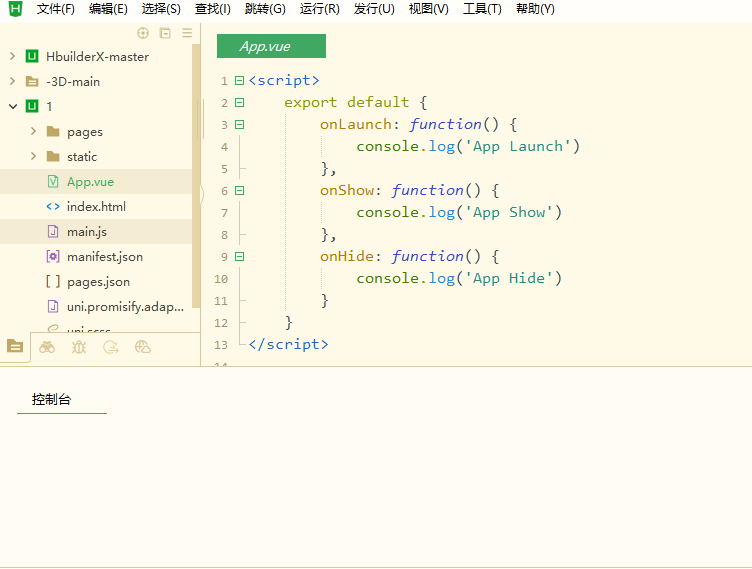Screen dimensions: 752x569
Task: Open the 文件(F) menu
Action: click(56, 9)
